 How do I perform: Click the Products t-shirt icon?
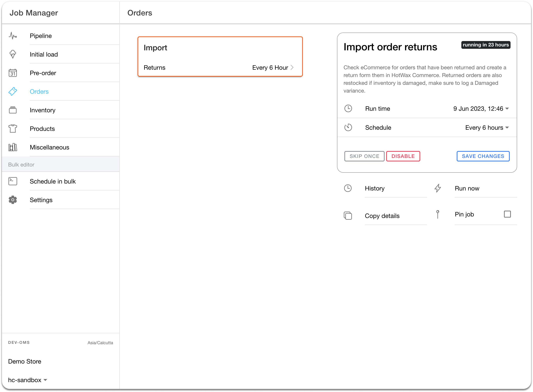tap(13, 129)
